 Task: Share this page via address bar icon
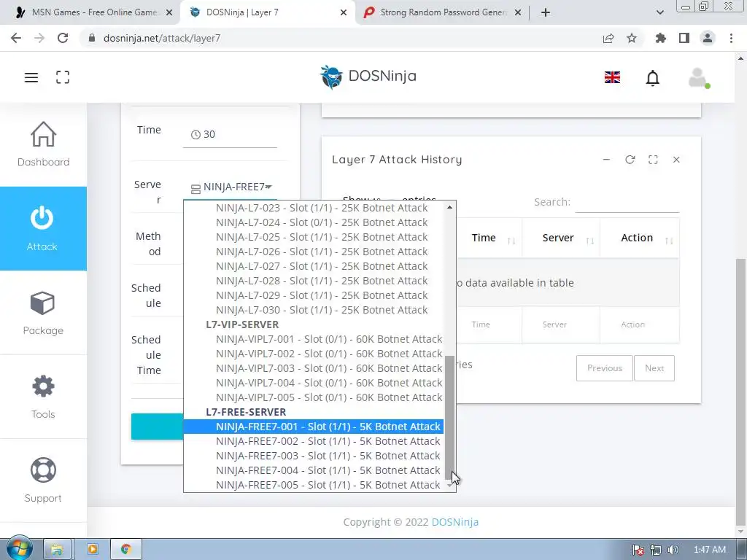(x=608, y=38)
